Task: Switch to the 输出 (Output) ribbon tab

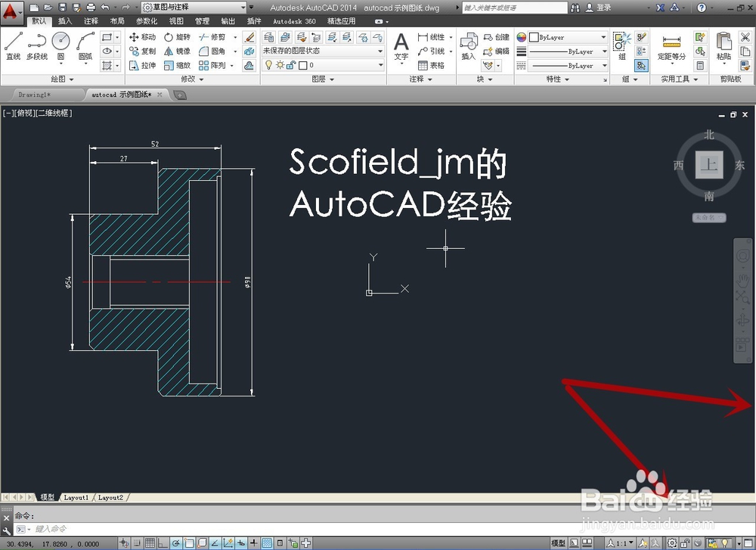Action: pos(228,21)
